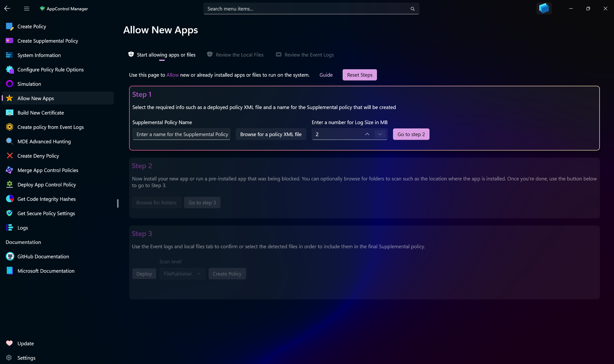
Task: Open Build New Certificate page
Action: (x=41, y=113)
